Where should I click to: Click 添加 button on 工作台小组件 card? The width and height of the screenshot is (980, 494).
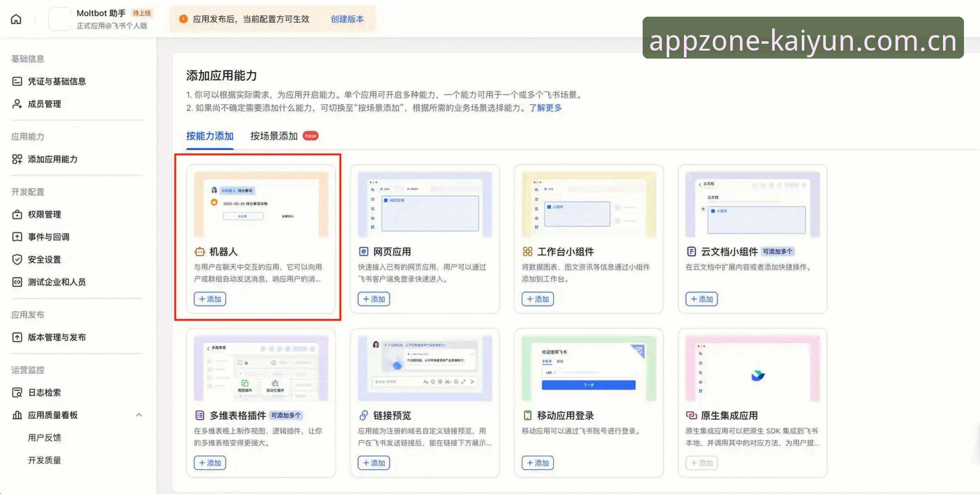click(538, 299)
